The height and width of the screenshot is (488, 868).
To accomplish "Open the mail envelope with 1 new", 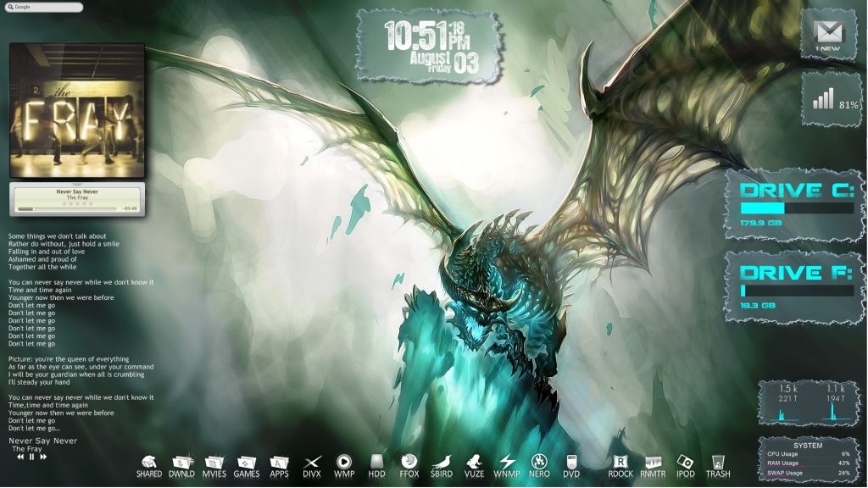I will pos(828,34).
